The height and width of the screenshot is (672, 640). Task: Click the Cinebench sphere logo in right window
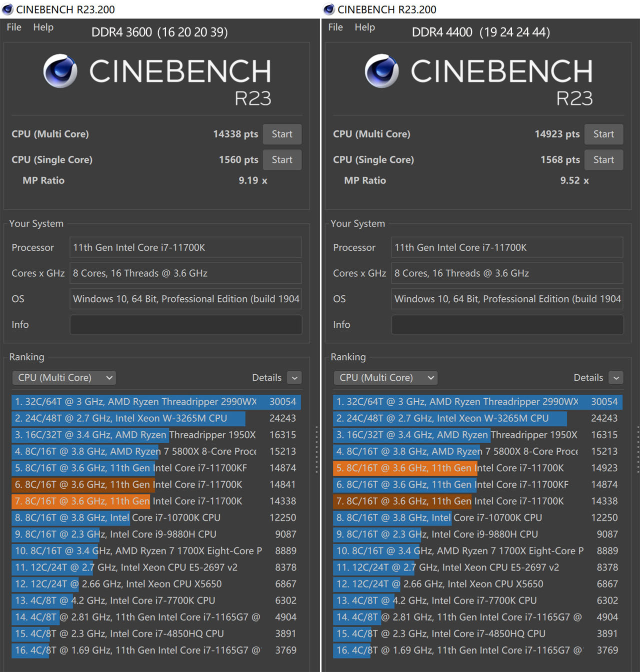(382, 71)
